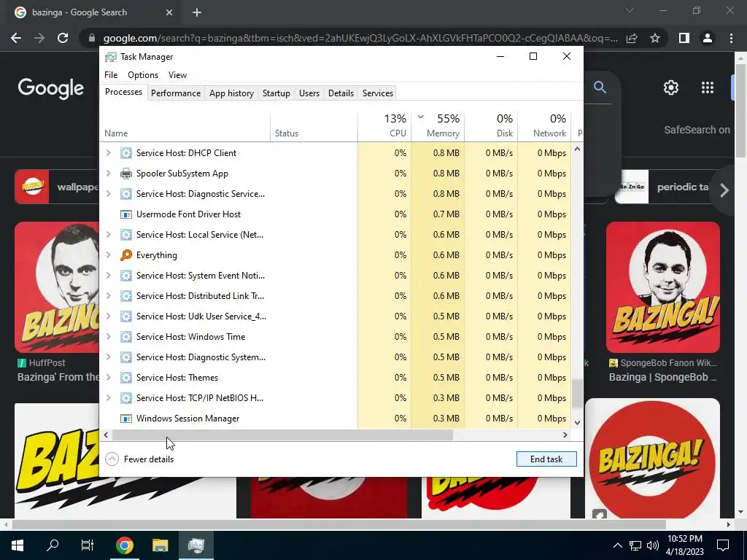Image resolution: width=747 pixels, height=560 pixels.
Task: Open Chrome side panel icon
Action: (684, 38)
